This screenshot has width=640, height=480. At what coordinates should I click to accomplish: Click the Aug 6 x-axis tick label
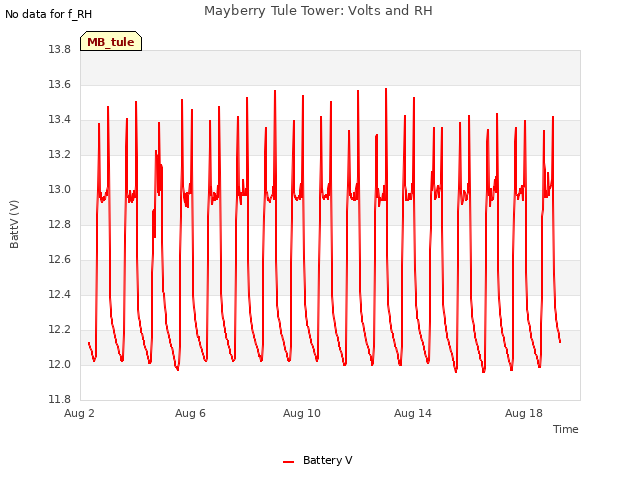tap(190, 413)
